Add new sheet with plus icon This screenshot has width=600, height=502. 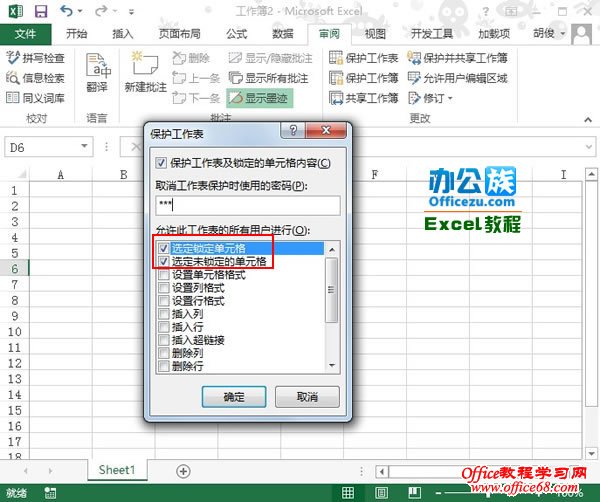click(x=183, y=471)
